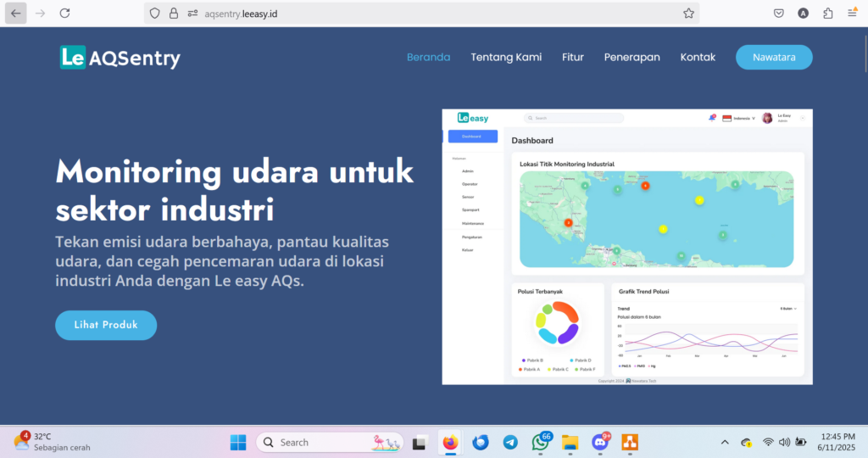Image resolution: width=868 pixels, height=458 pixels.
Task: Open the Beranda navigation item
Action: (x=428, y=58)
